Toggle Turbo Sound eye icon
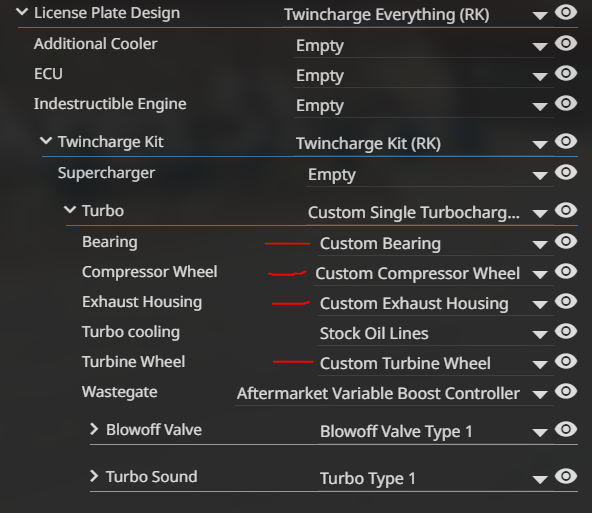Image resolution: width=592 pixels, height=513 pixels. (x=566, y=476)
